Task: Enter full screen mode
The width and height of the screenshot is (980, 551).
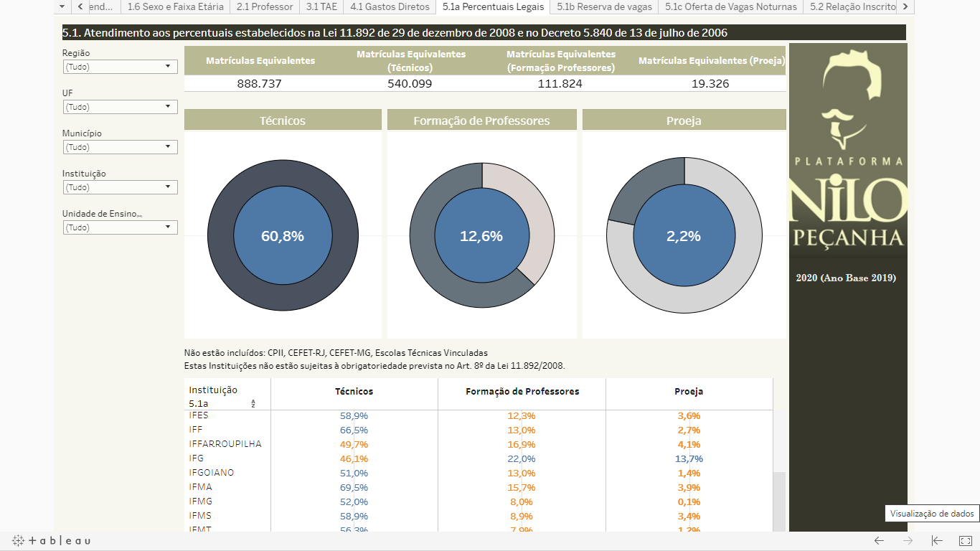Action: point(965,540)
